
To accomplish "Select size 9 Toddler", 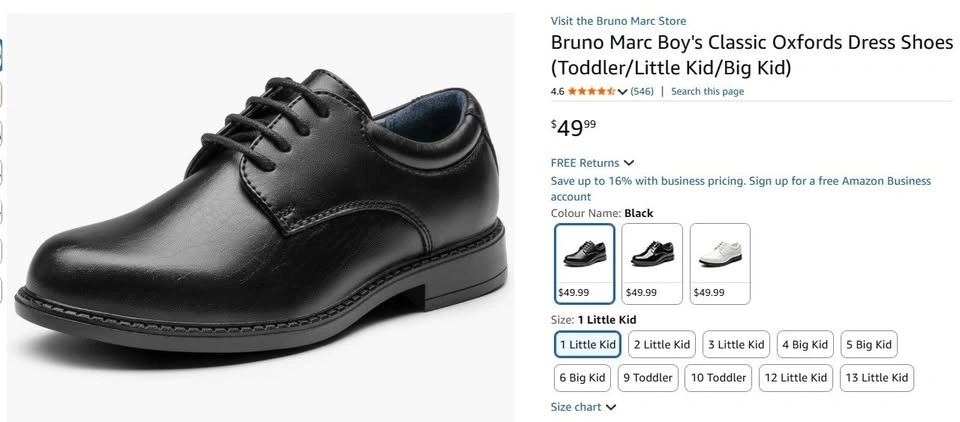I will (x=647, y=378).
